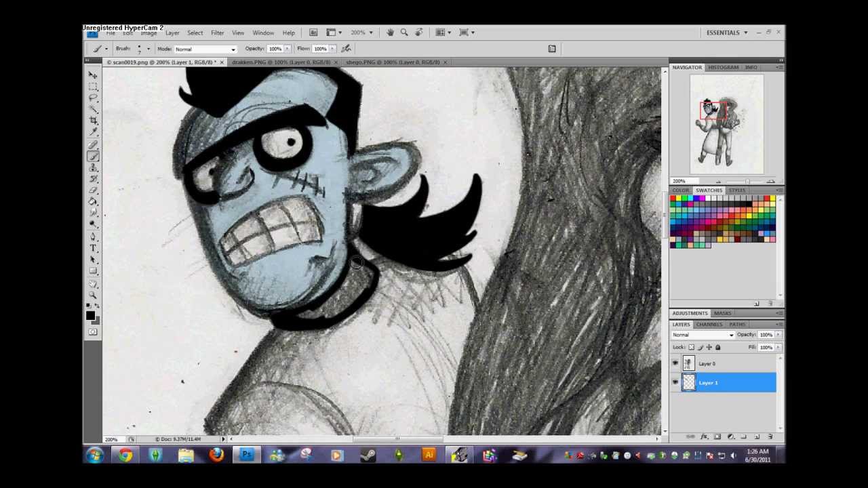
Task: Select the Crop tool
Action: [x=93, y=121]
